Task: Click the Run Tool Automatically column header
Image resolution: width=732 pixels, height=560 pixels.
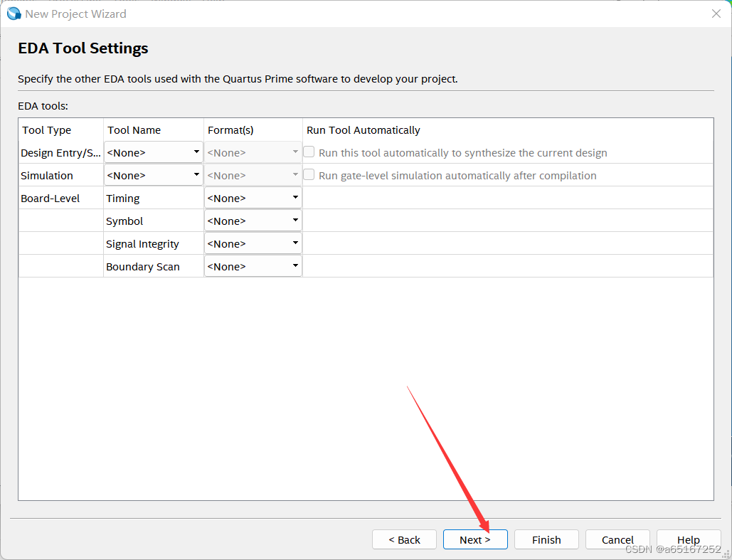Action: point(508,130)
